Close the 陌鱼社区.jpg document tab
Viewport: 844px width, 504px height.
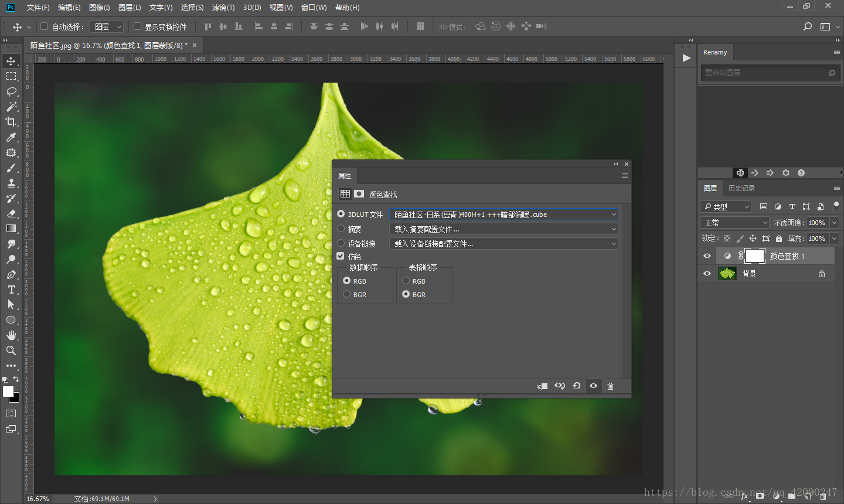[x=195, y=45]
